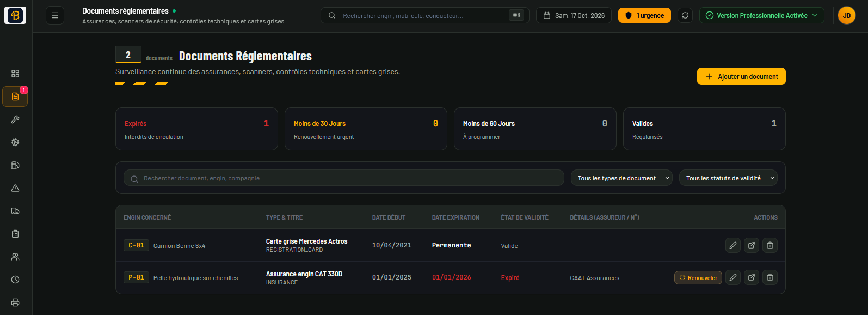
Task: Click the ⌘K shortcut badge in search
Action: (x=516, y=15)
